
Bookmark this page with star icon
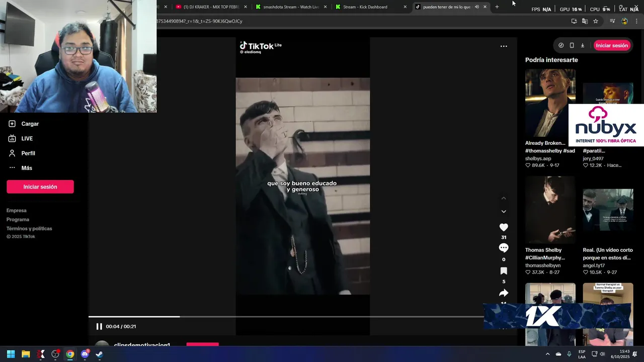[596, 21]
